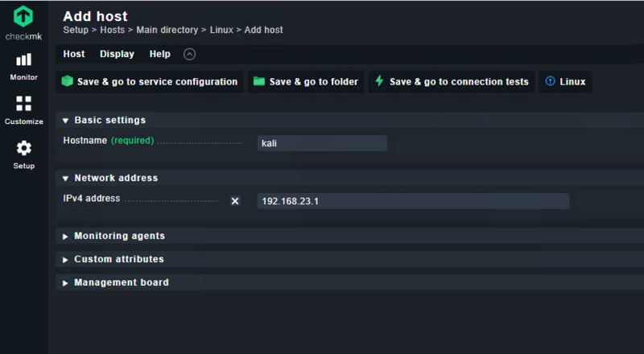644x354 pixels.
Task: Open the Customize sidebar menu
Action: coord(23,110)
